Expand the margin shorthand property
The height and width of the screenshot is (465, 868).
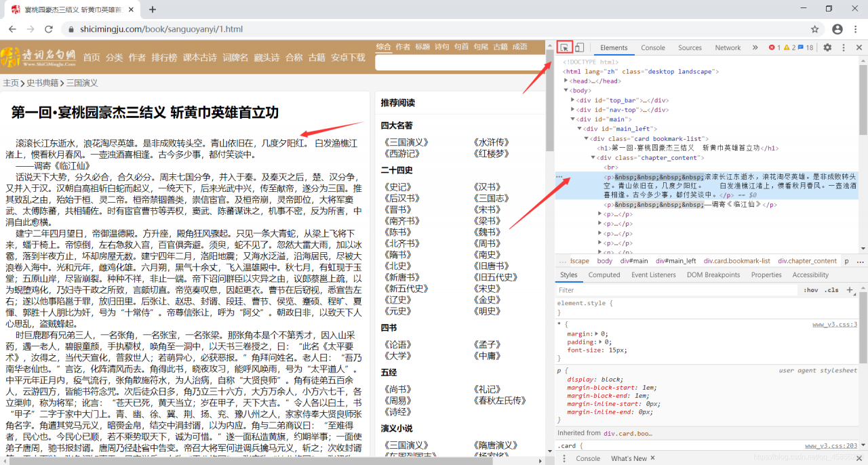click(596, 334)
